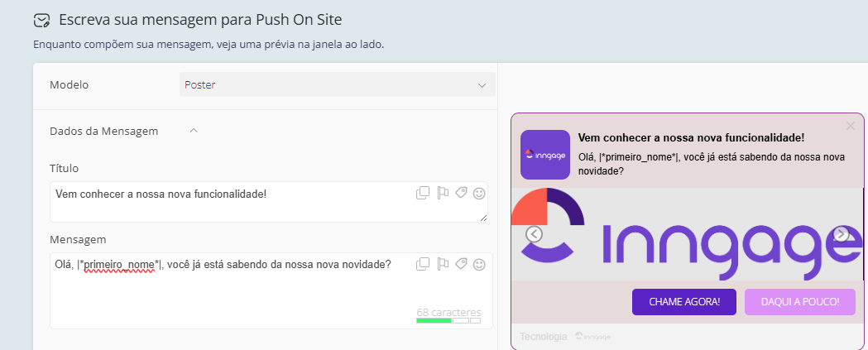The width and height of the screenshot is (868, 350).
Task: Click the DAQUI A POUCO! button
Action: tap(800, 302)
